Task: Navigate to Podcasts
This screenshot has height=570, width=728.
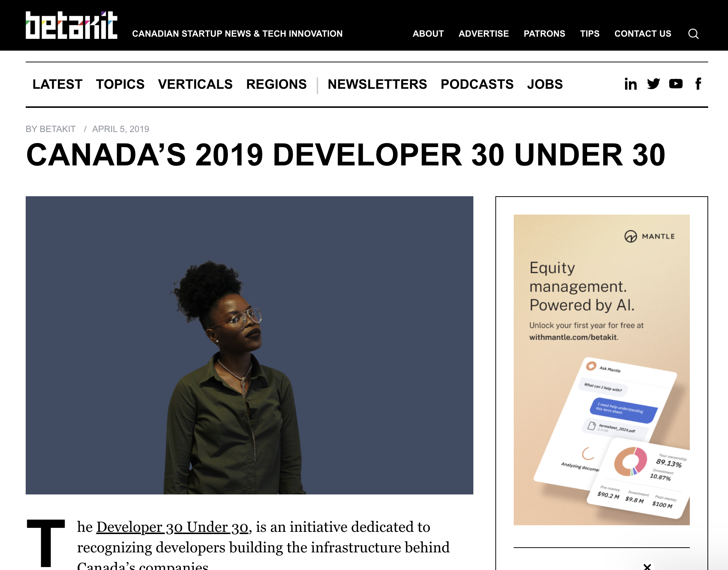Action: 477,84
